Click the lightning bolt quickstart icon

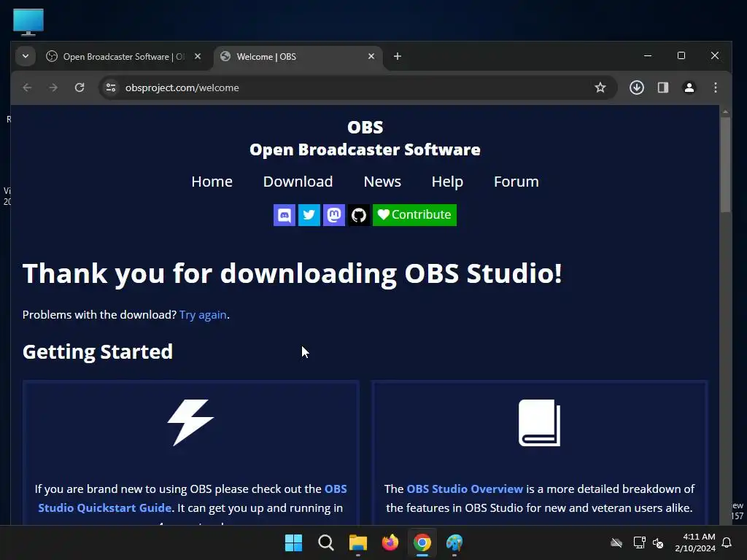tap(190, 422)
